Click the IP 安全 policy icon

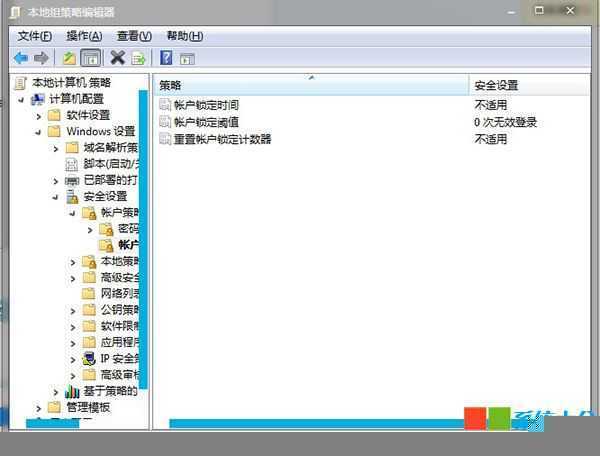point(89,358)
